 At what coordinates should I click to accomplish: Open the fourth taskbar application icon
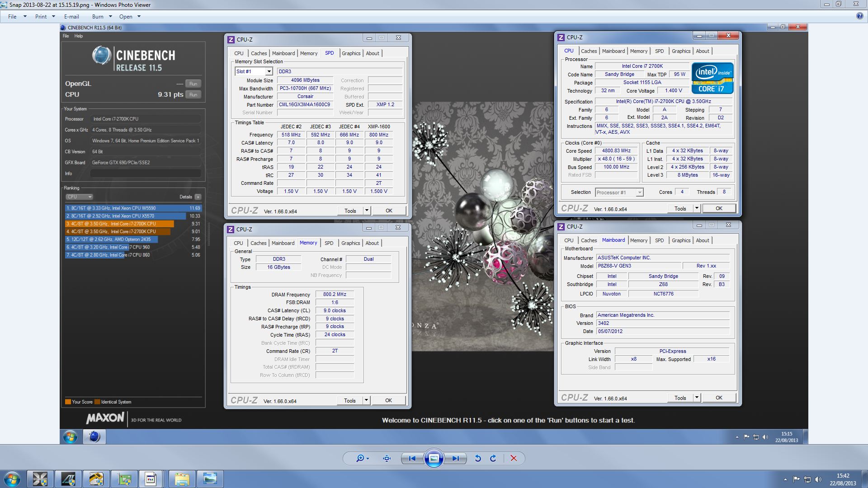pos(124,479)
